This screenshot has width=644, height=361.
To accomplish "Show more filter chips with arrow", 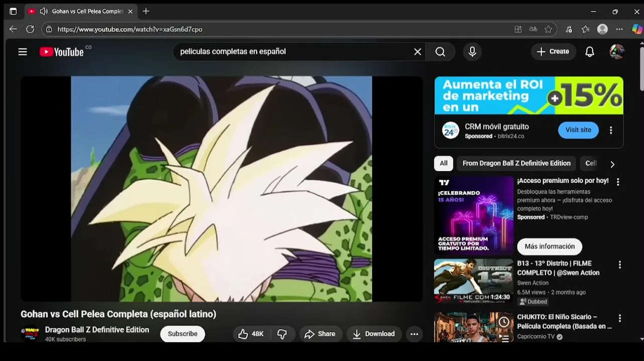I will (612, 164).
